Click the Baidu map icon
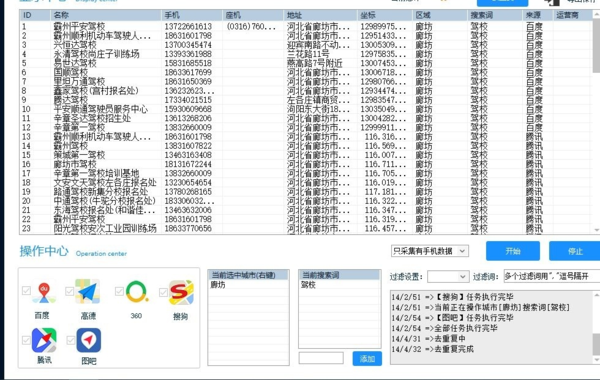Viewport: 600px width, 380px height. 45,292
